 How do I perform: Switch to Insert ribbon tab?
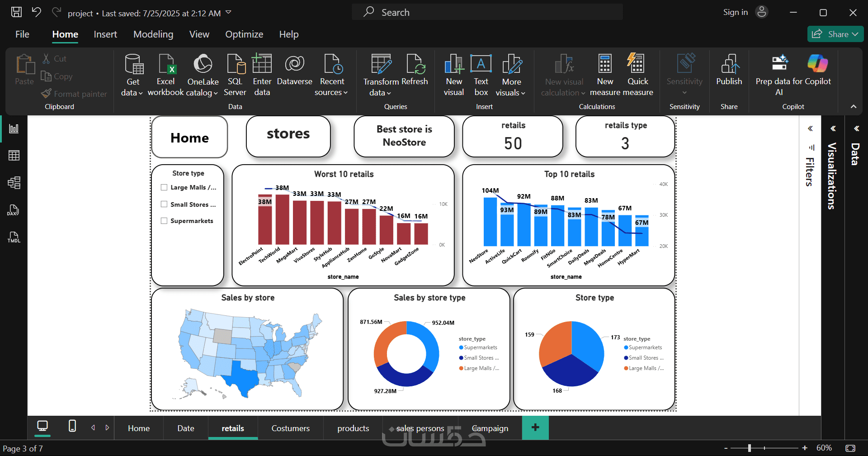(105, 34)
